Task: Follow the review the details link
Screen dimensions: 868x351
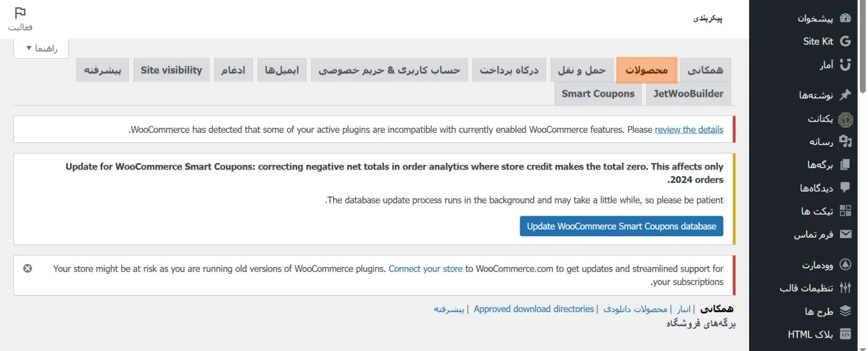Action: [688, 129]
